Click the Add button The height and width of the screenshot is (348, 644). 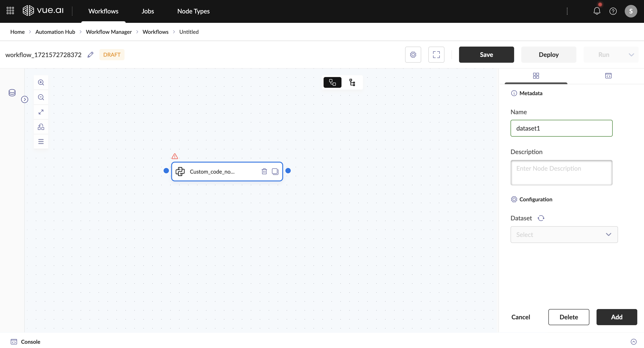[616, 317]
